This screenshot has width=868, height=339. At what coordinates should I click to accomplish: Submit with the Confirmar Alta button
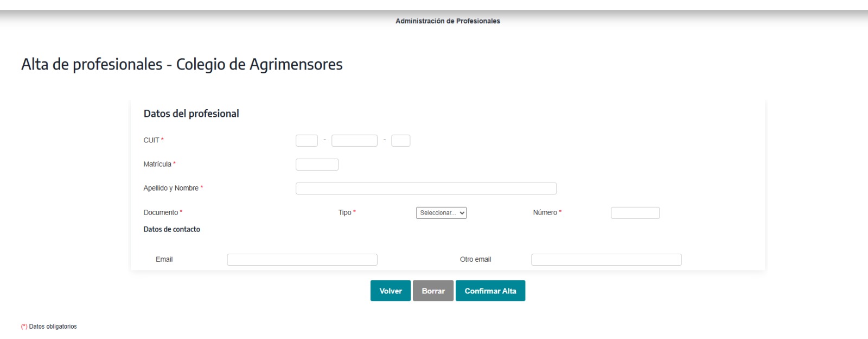point(490,291)
